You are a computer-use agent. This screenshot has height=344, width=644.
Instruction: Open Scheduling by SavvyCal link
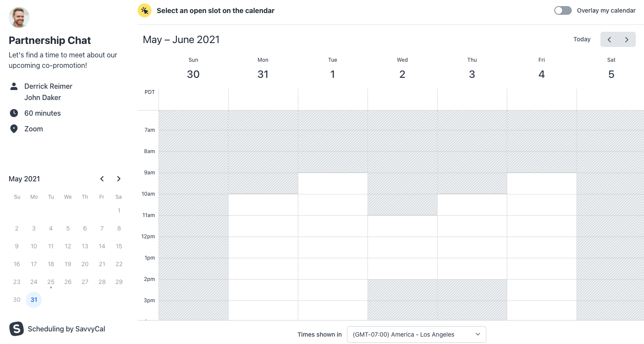coord(66,329)
